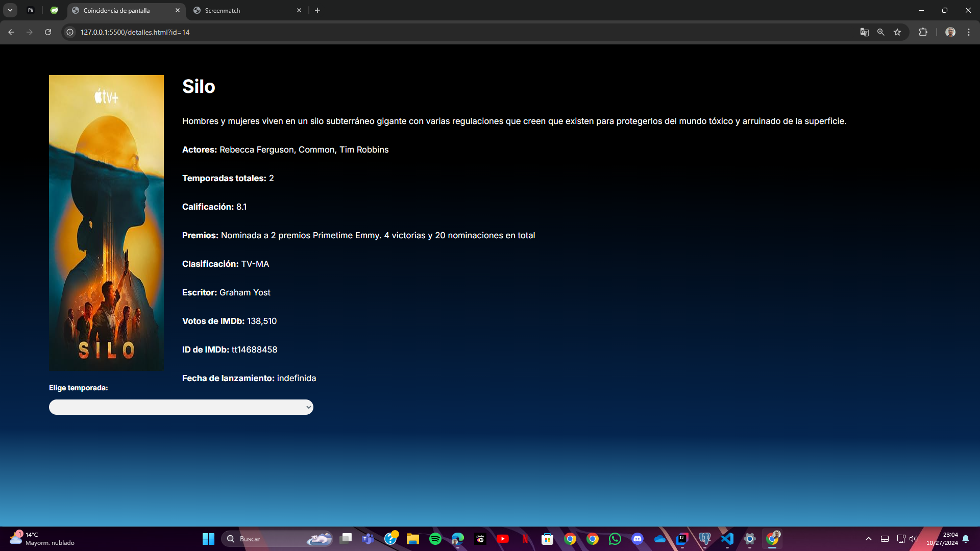Open Task View from the taskbar
The width and height of the screenshot is (980, 551).
[346, 539]
